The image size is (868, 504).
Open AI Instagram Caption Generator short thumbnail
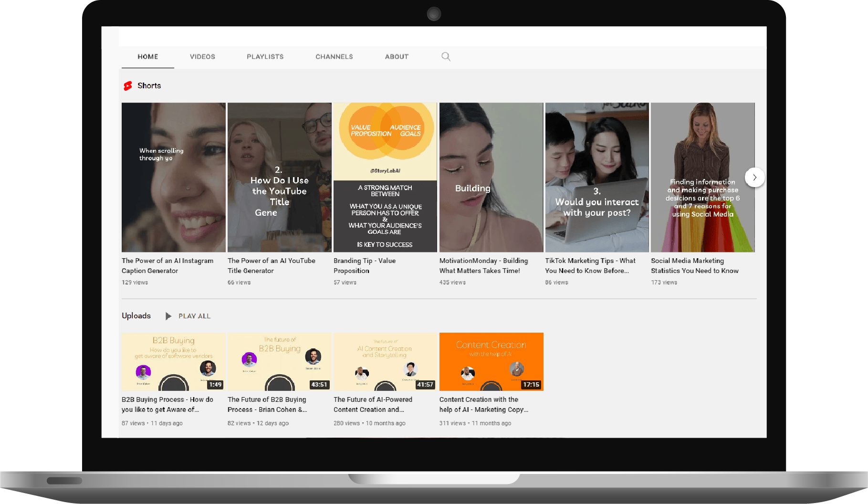173,177
